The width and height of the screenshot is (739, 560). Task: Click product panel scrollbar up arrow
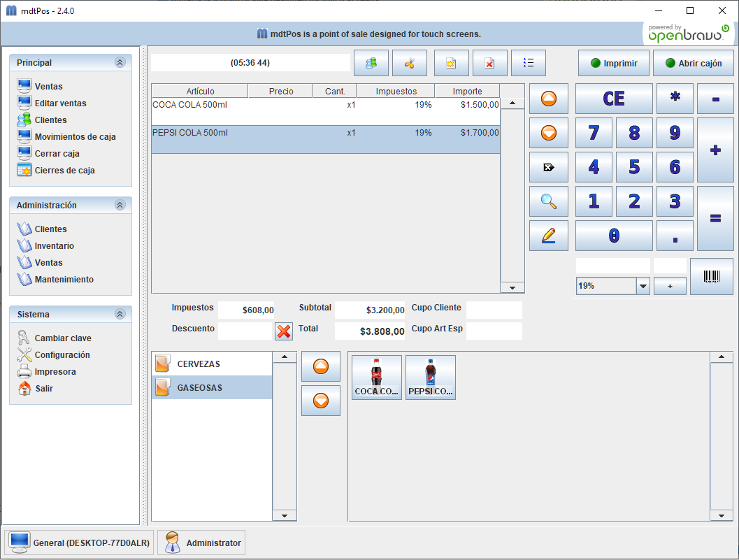click(x=722, y=357)
